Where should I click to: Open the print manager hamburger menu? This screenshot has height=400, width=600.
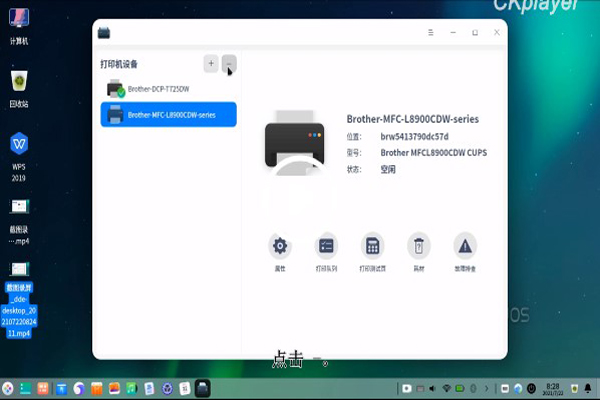pos(431,33)
